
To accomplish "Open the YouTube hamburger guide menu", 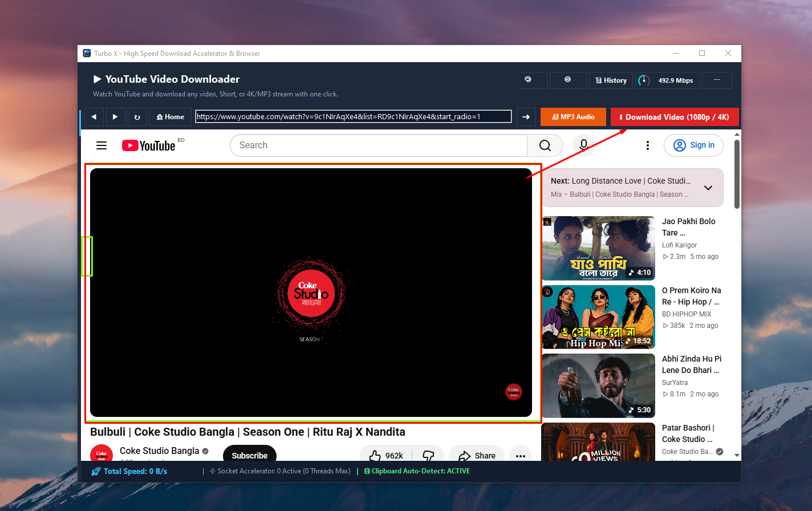I will [x=101, y=145].
